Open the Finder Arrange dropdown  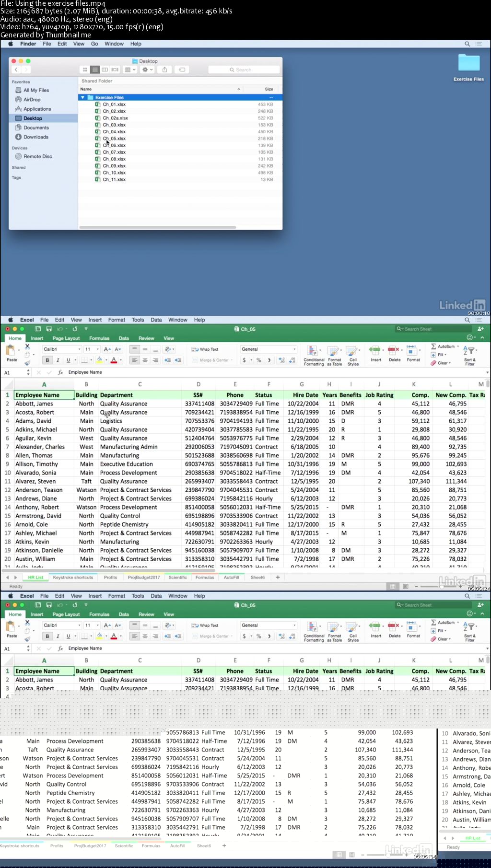(x=130, y=69)
